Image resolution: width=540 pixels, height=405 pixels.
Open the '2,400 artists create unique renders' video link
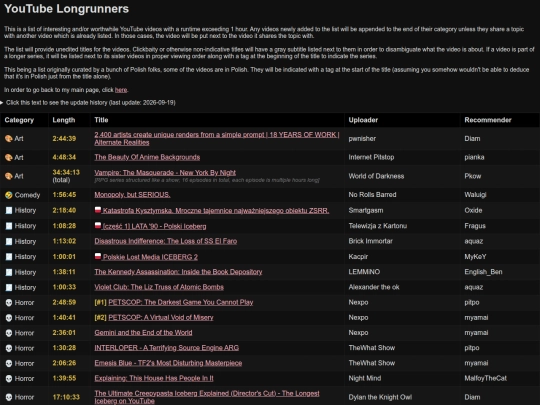tap(217, 138)
